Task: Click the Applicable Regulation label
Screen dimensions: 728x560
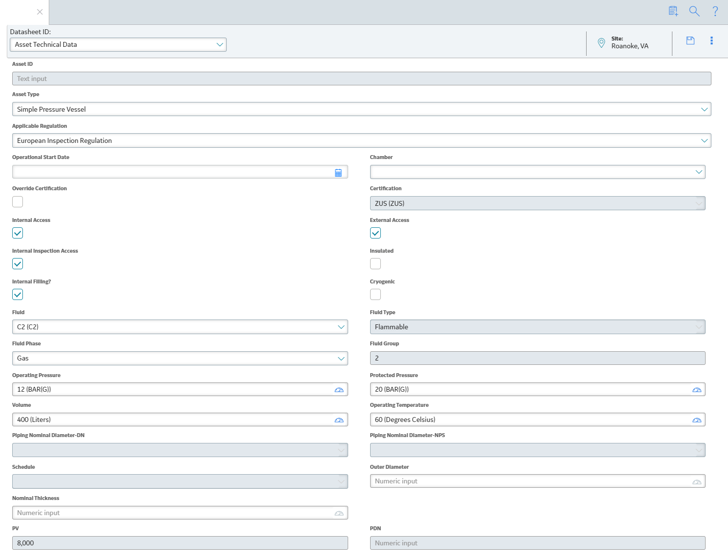Action: pyautogui.click(x=39, y=126)
